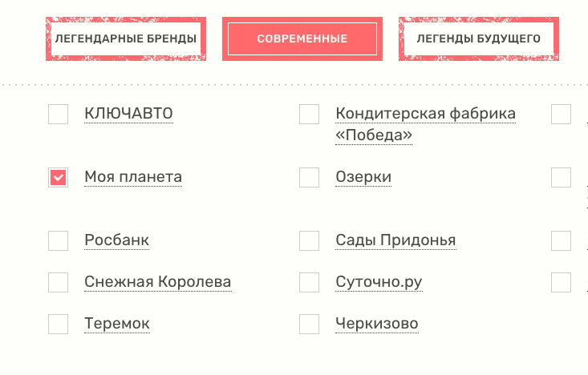Screen dimensions: 588x375
Task: Mark the Сады Придонья checkbox
Action: 309,241
